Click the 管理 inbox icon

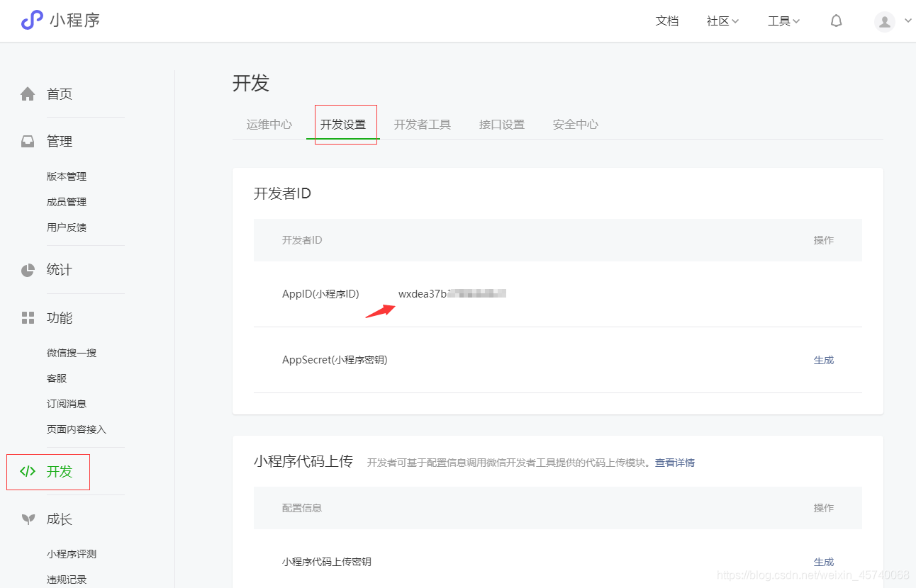pyautogui.click(x=28, y=142)
